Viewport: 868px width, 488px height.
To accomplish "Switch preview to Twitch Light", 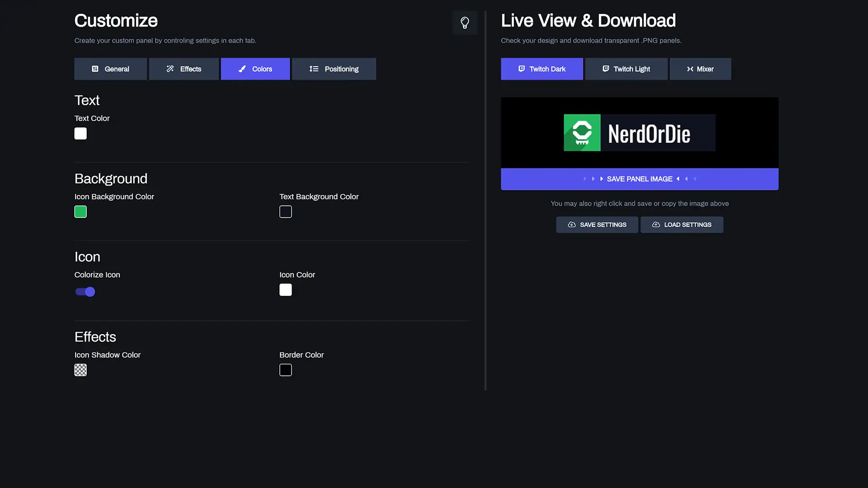I will click(x=627, y=69).
